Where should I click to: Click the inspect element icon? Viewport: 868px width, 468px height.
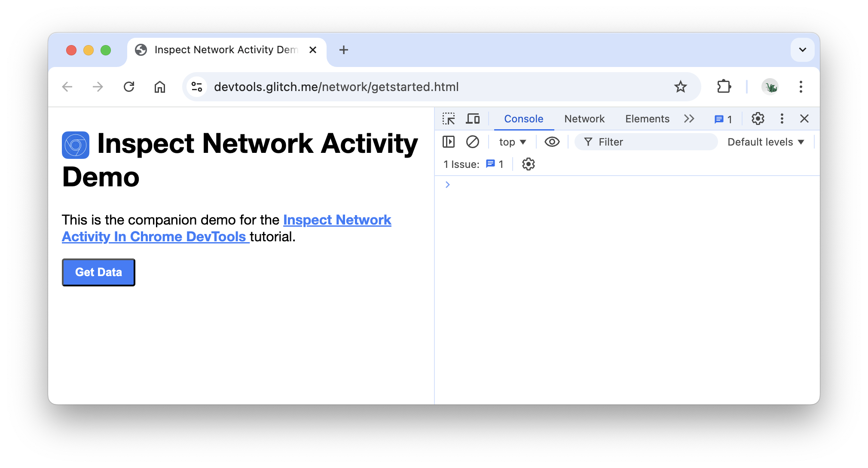(450, 119)
